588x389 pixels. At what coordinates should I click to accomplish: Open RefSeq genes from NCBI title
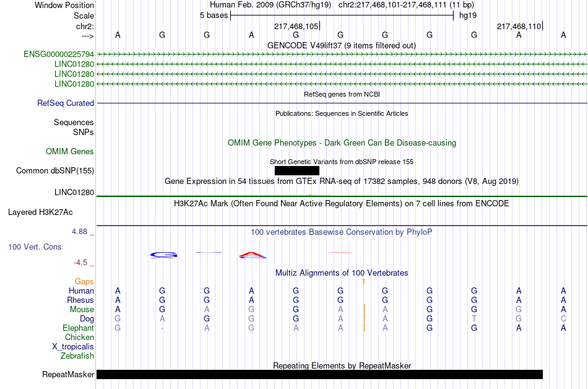[x=342, y=94]
